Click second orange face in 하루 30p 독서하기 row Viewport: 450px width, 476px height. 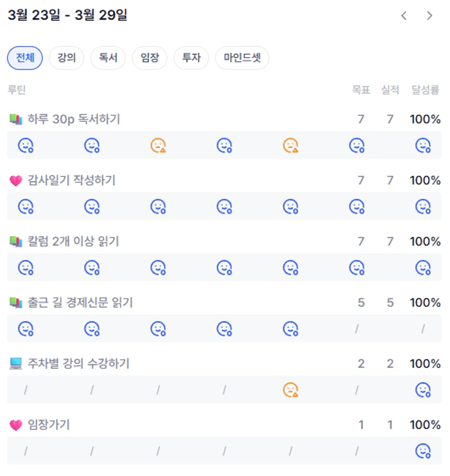tap(291, 145)
